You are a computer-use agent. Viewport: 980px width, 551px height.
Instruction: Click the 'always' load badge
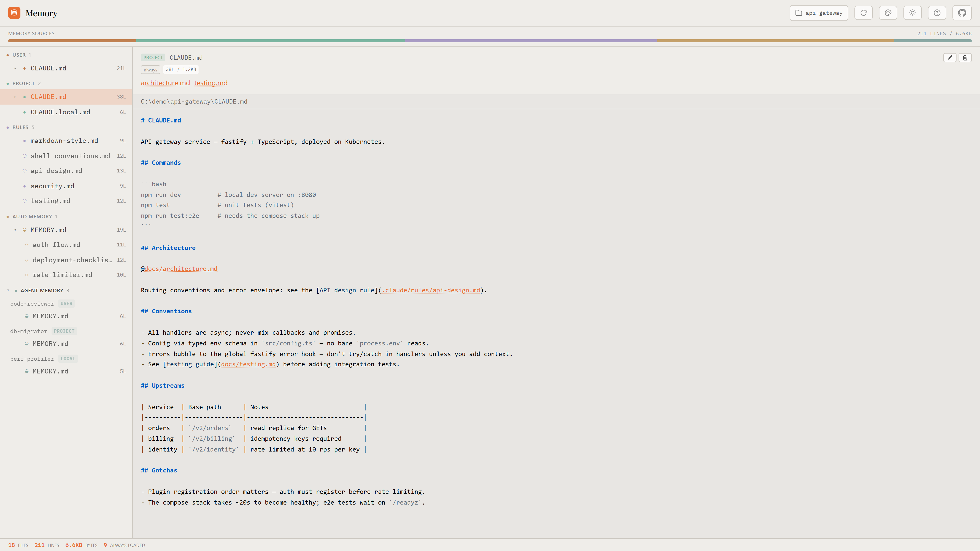[150, 70]
